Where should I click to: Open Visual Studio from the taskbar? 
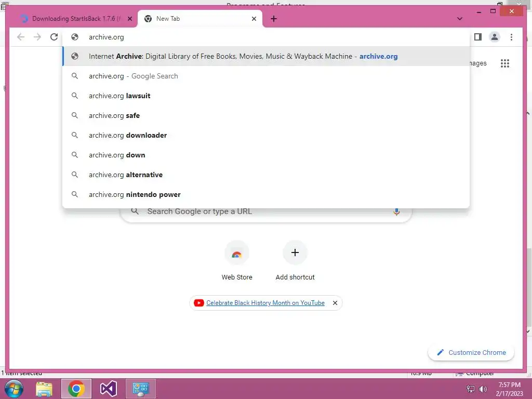pos(109,389)
